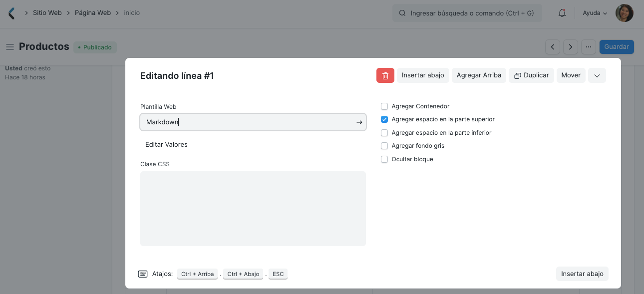
Task: Check Ocultar bloque checkbox
Action: tap(384, 159)
